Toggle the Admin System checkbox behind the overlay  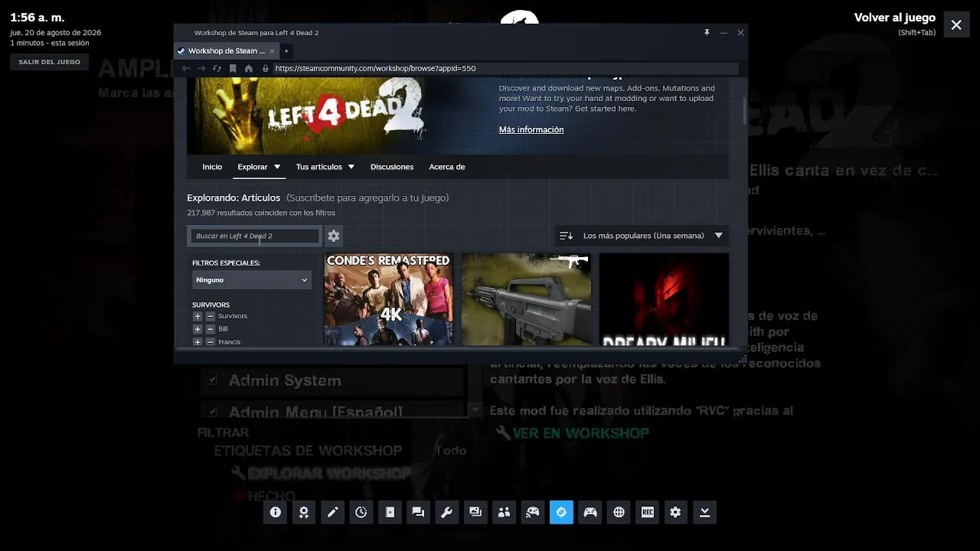pos(213,380)
